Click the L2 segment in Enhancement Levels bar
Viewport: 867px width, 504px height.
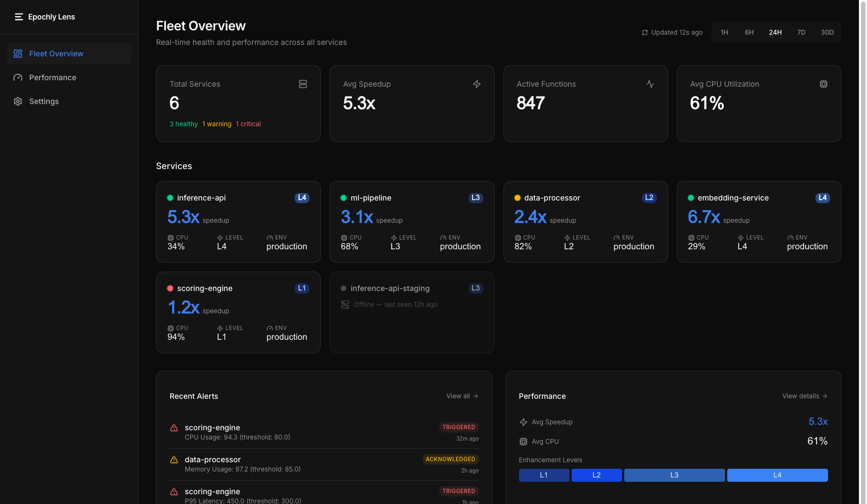(x=597, y=475)
